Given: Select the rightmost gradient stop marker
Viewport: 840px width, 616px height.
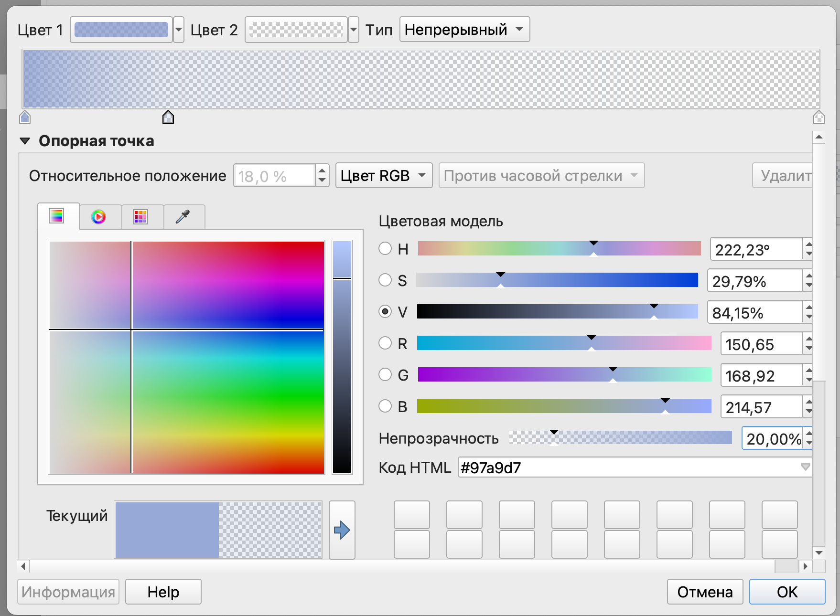Looking at the screenshot, I should pyautogui.click(x=818, y=117).
